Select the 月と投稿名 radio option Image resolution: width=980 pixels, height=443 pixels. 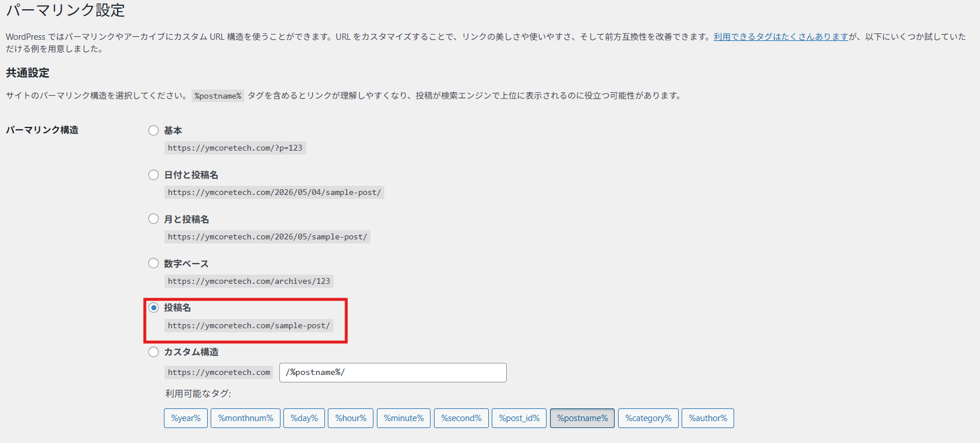pos(154,219)
